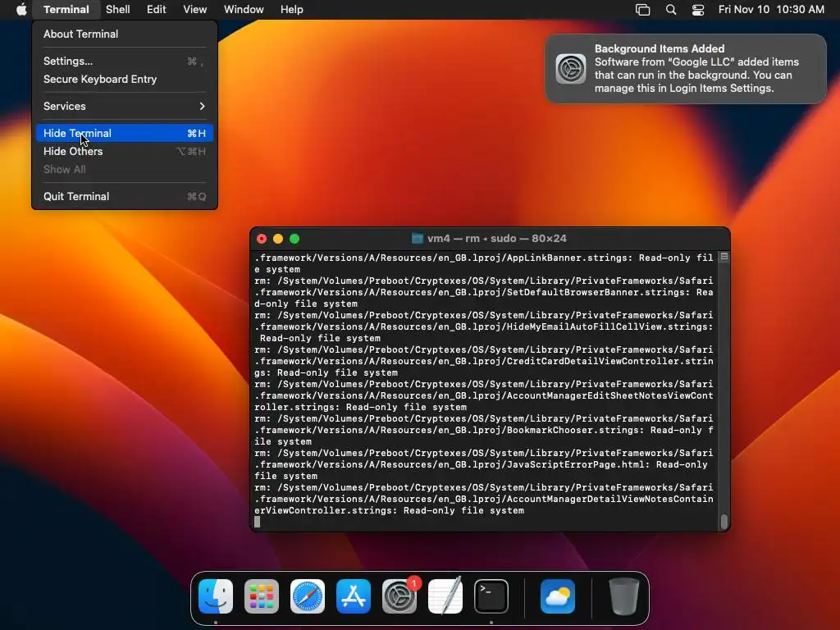Viewport: 840px width, 630px height.
Task: Click the CreditCardDetailViewController line
Action: pyautogui.click(x=484, y=361)
